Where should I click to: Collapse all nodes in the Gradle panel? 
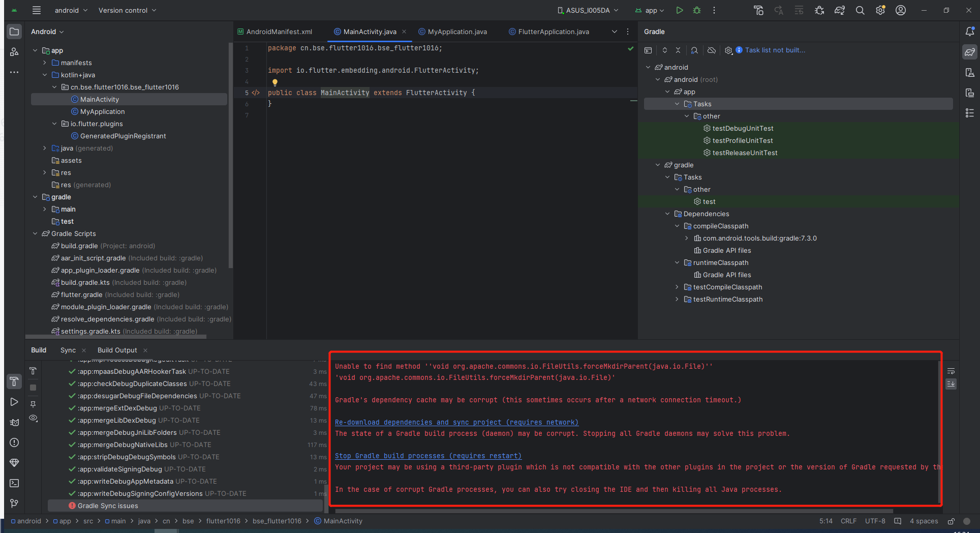(x=678, y=50)
